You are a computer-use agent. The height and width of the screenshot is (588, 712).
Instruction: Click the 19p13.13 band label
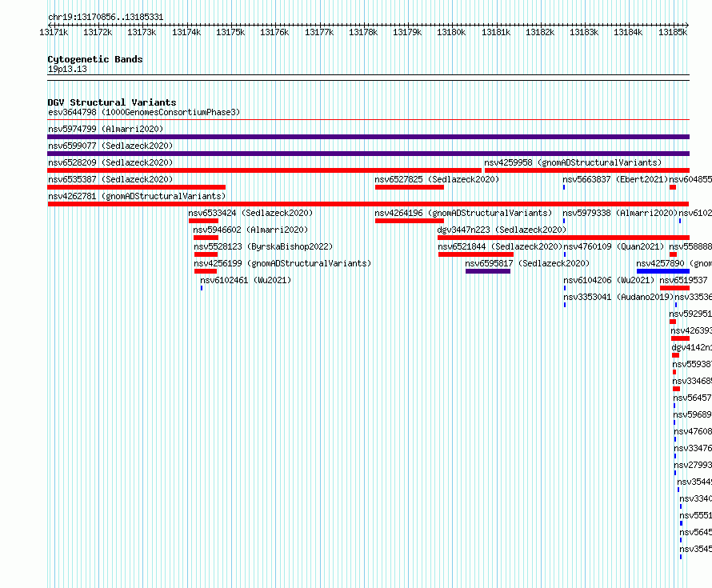tap(67, 69)
